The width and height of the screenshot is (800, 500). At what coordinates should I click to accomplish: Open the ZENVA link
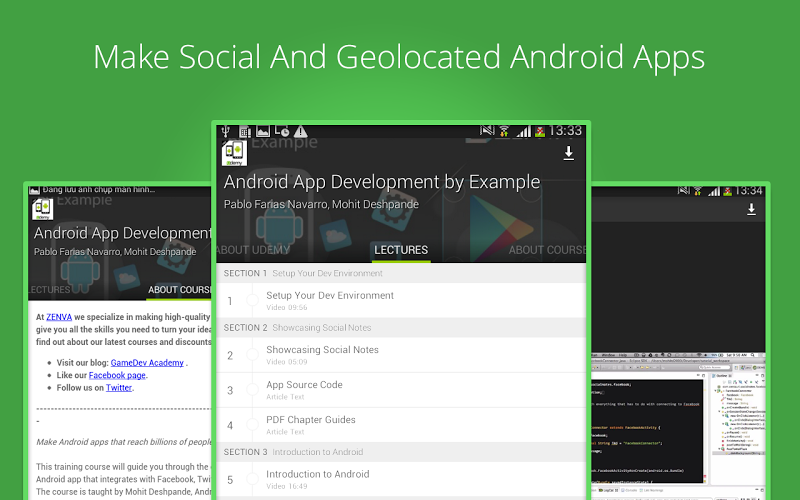[x=59, y=317]
